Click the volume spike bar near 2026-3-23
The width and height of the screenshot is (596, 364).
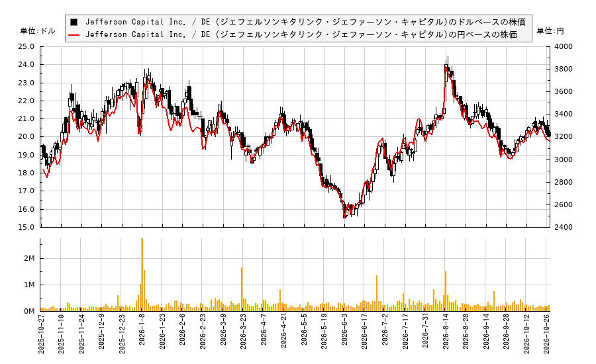coord(242,289)
